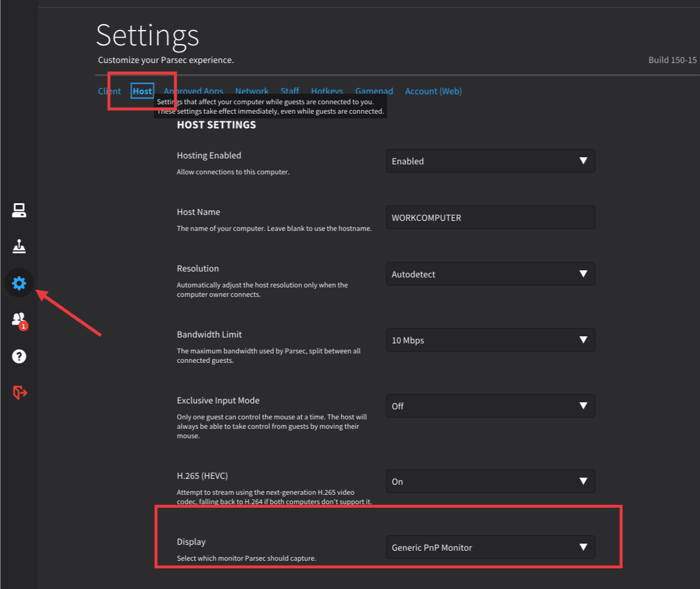Open Friends icon with notification badge
This screenshot has width=700, height=589.
[x=19, y=320]
